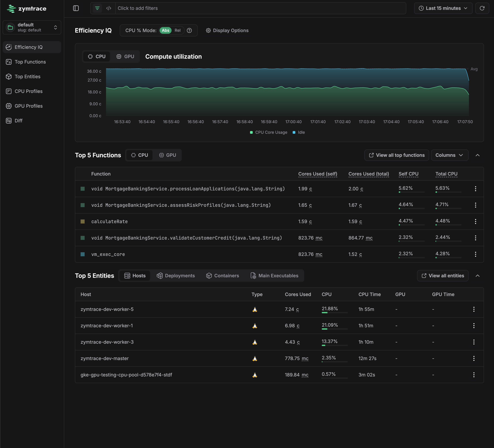Screen dimensions: 494x448
Task: Select Top Functions in the sidebar
Action: pyautogui.click(x=30, y=62)
